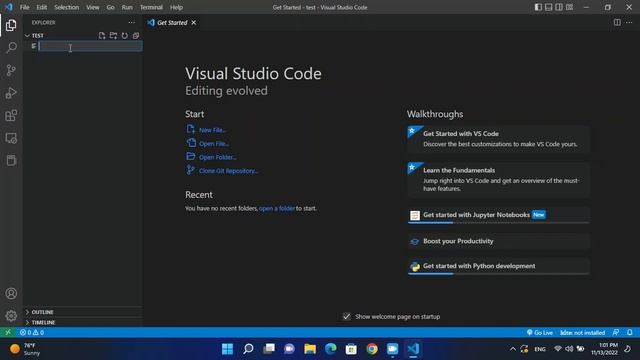
Task: Toggle primary side bar layout icon
Action: click(538, 7)
